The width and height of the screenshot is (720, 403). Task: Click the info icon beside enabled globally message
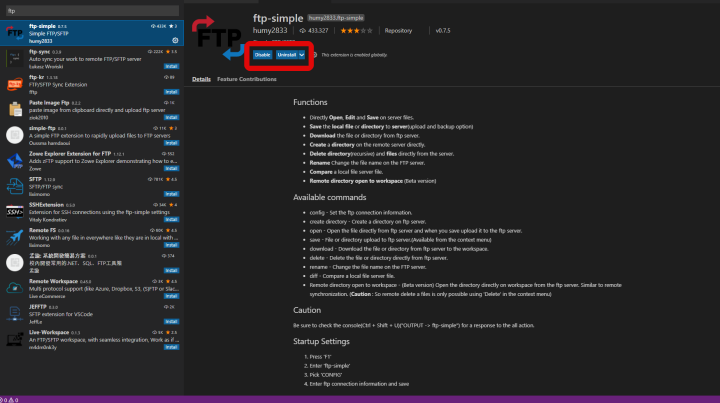[x=315, y=55]
